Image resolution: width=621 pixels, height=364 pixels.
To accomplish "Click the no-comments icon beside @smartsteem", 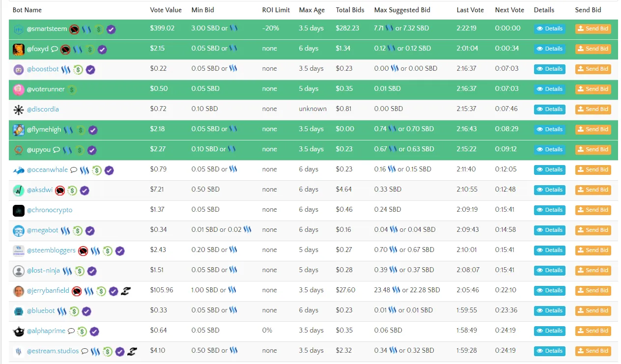I will point(74,29).
